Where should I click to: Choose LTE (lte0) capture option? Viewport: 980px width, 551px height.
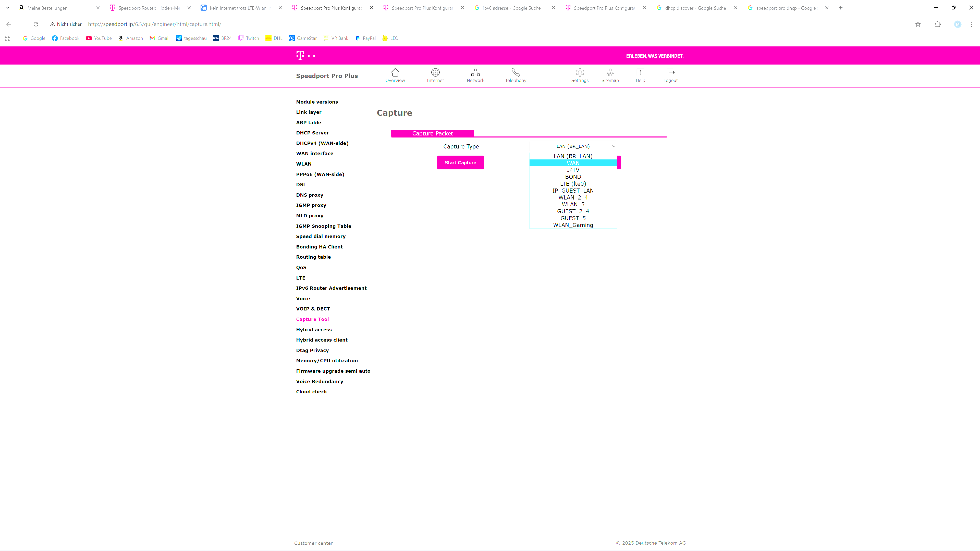click(572, 184)
